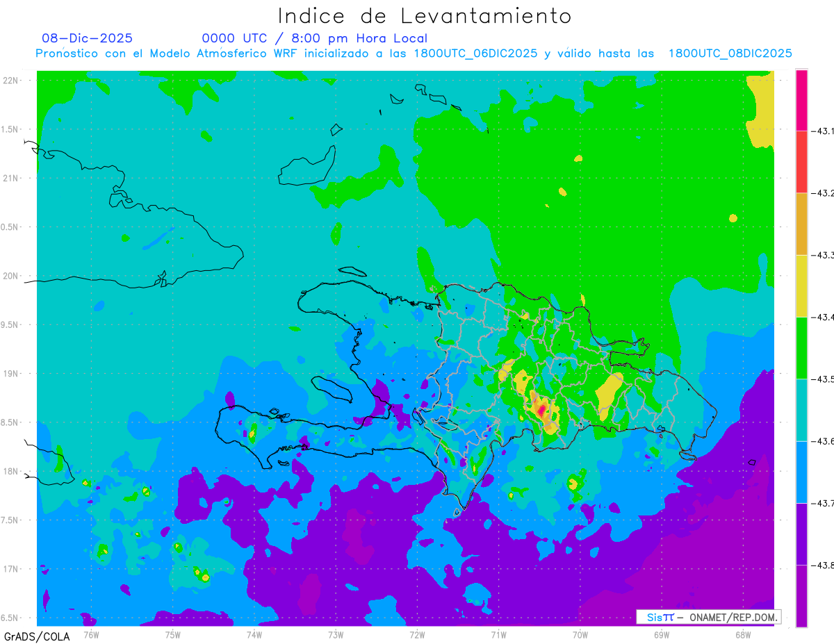This screenshot has width=834, height=644.
Task: Click the magenta swatch atop the color bar
Action: (801, 100)
